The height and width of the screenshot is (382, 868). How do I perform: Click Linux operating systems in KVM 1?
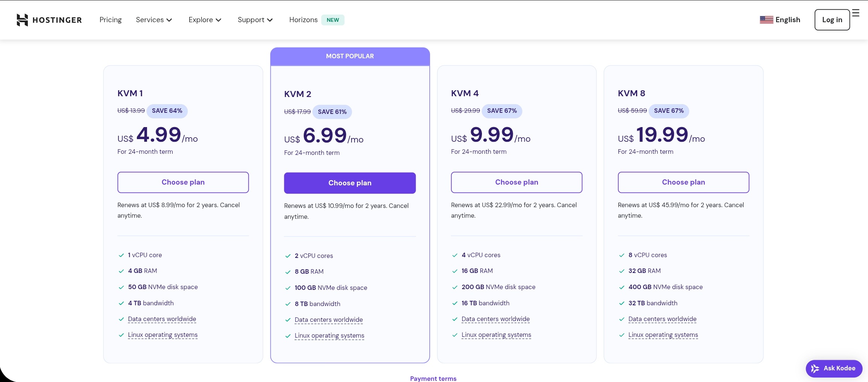pos(163,335)
